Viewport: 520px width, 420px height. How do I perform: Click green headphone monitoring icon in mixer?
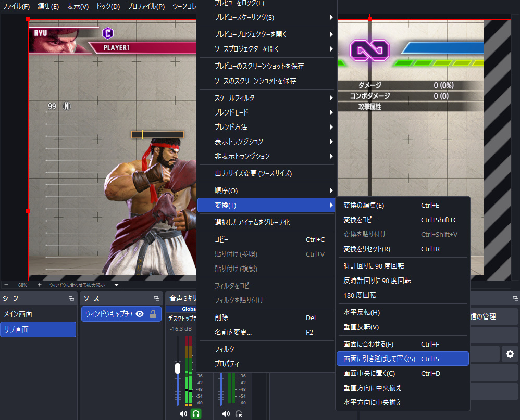196,413
